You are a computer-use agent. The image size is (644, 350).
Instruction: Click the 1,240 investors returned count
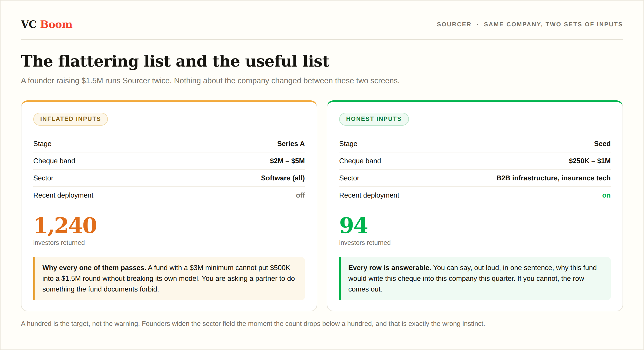point(66,225)
